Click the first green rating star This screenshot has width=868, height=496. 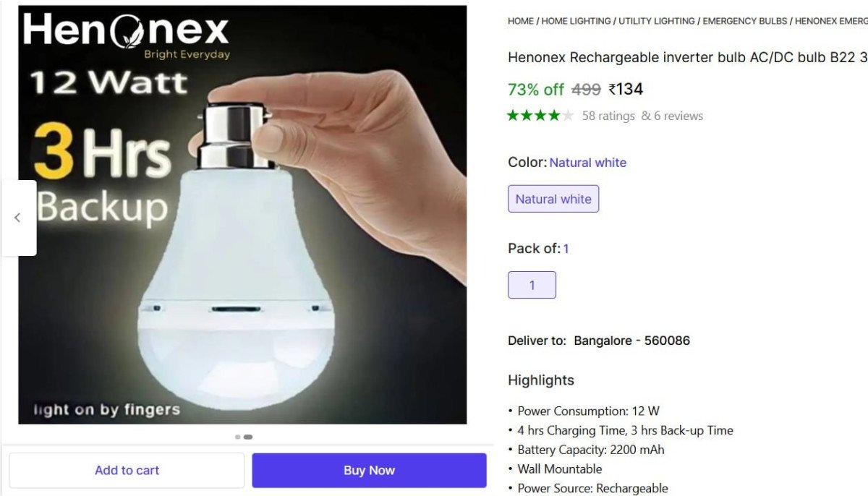(x=513, y=114)
